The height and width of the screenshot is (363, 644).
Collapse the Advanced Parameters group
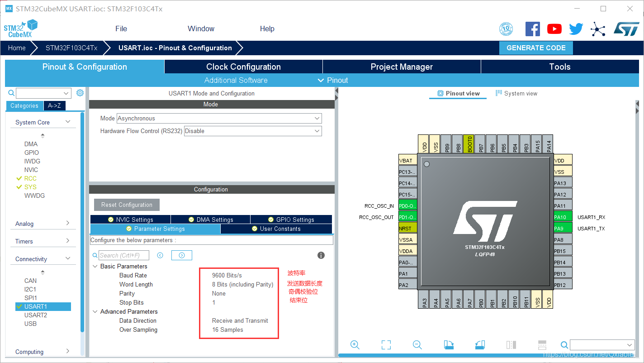95,311
